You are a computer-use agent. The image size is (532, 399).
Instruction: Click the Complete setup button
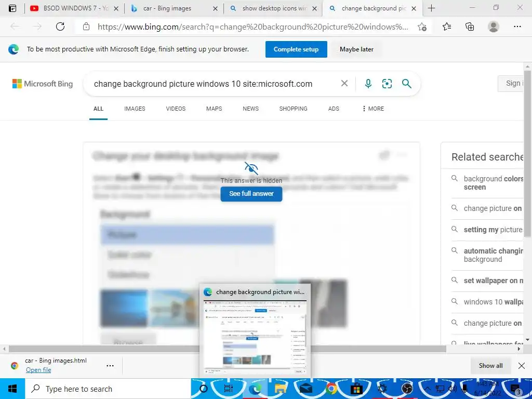tap(296, 49)
